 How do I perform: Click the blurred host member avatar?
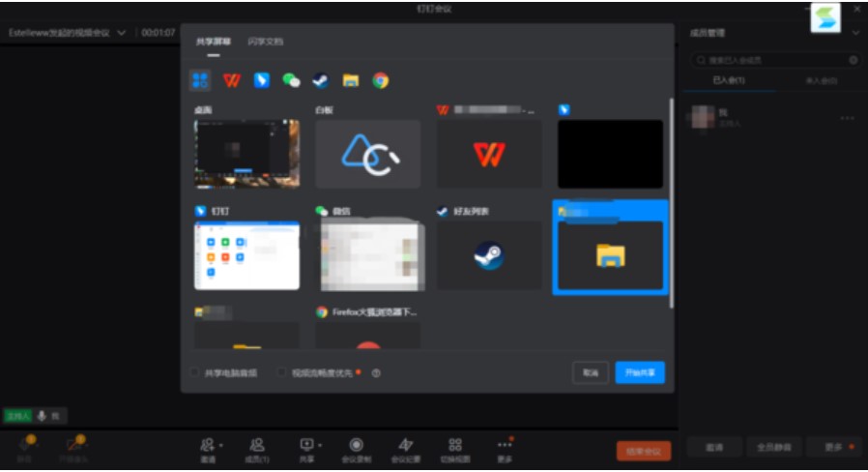coord(703,117)
